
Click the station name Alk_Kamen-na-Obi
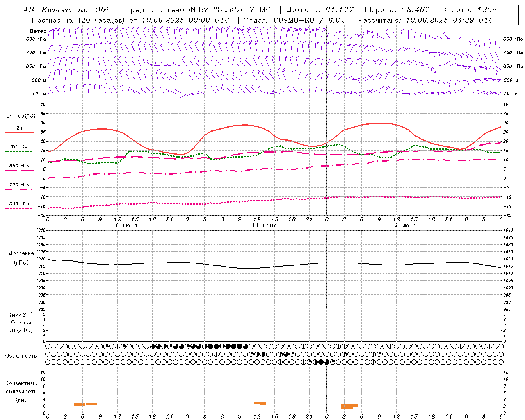click(66, 10)
